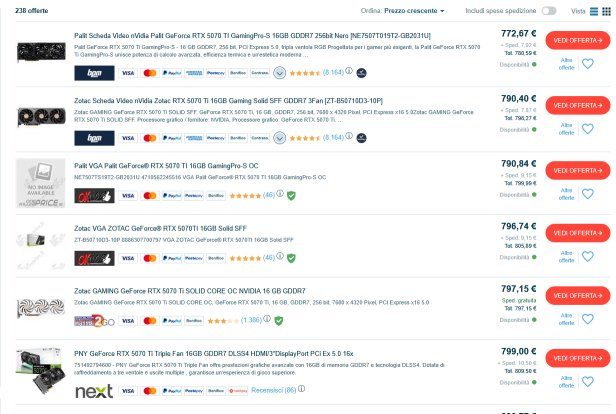Click VEDI OFFERTA for 796,74 € Zotac
616x414 pixels.
click(578, 233)
